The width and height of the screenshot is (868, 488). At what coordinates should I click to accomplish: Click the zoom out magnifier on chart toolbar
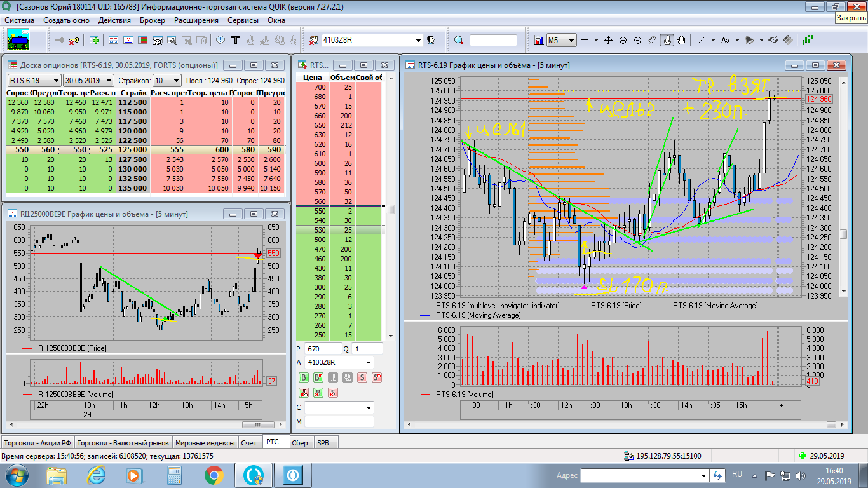tap(637, 40)
